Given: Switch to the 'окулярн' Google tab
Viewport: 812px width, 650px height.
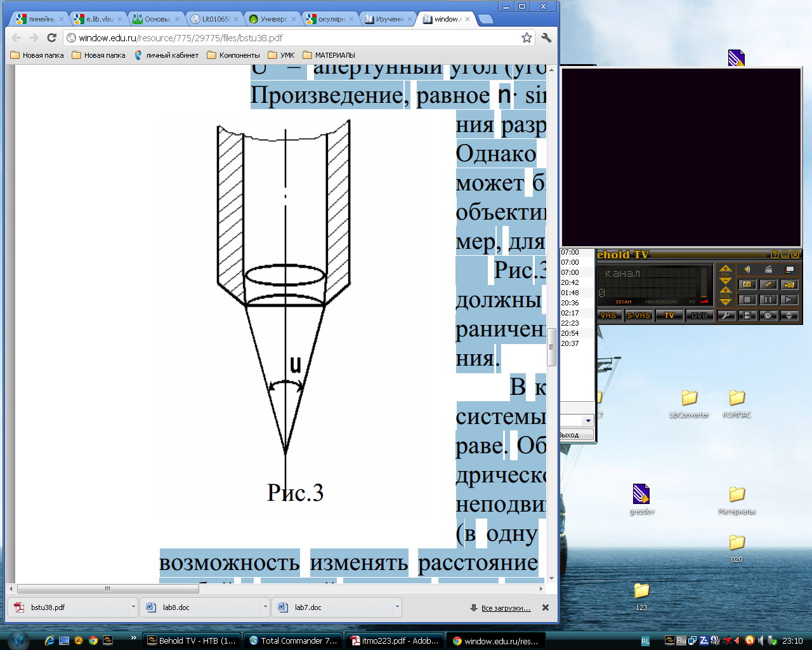Looking at the screenshot, I should click(x=329, y=19).
